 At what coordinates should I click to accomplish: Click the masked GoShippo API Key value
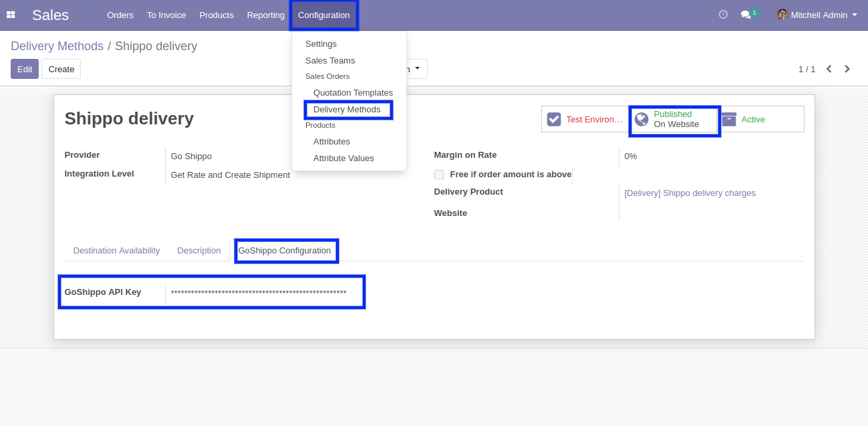(259, 292)
